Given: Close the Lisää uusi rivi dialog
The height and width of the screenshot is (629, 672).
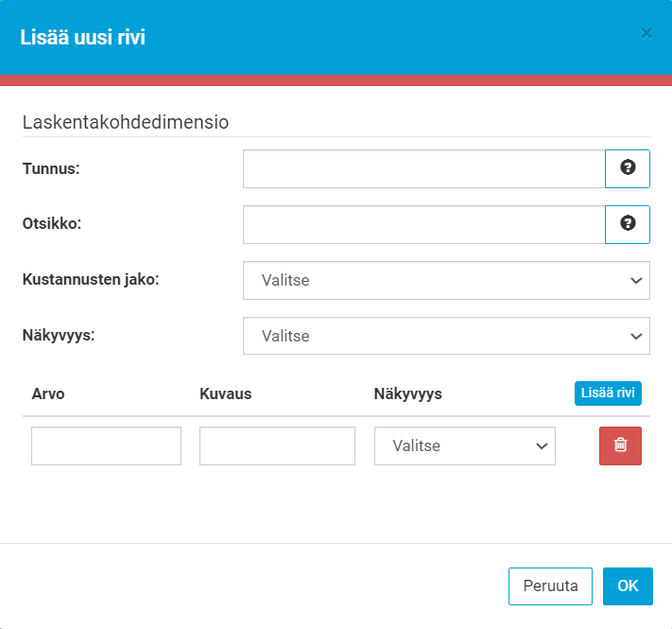Looking at the screenshot, I should [646, 34].
